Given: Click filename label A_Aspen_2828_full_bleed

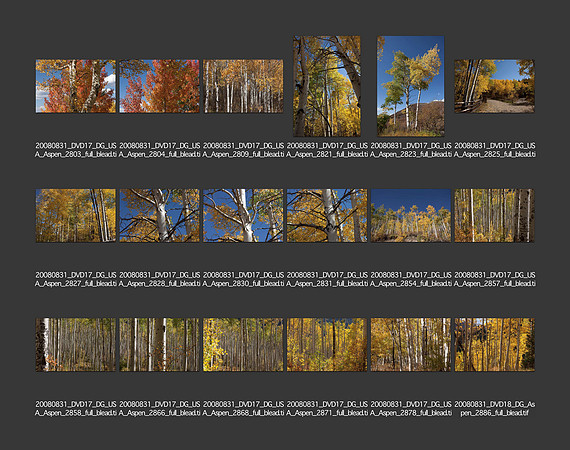Looking at the screenshot, I should tap(159, 284).
